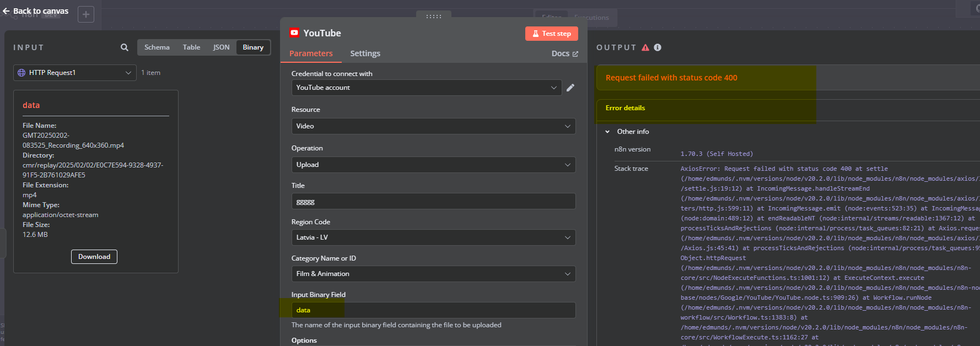Click the 'Stack trace' label

point(631,169)
